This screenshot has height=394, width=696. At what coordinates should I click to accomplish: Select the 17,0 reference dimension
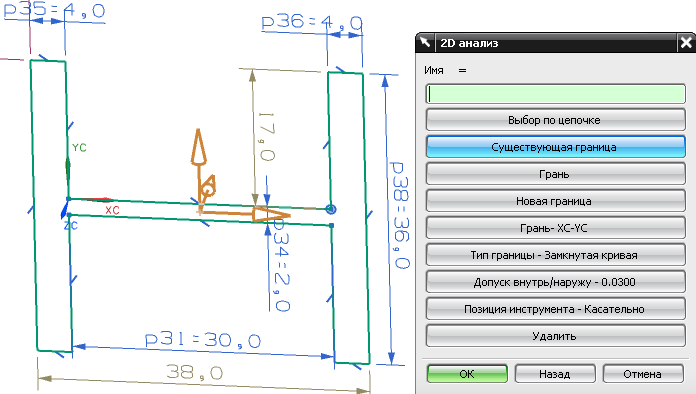click(267, 136)
